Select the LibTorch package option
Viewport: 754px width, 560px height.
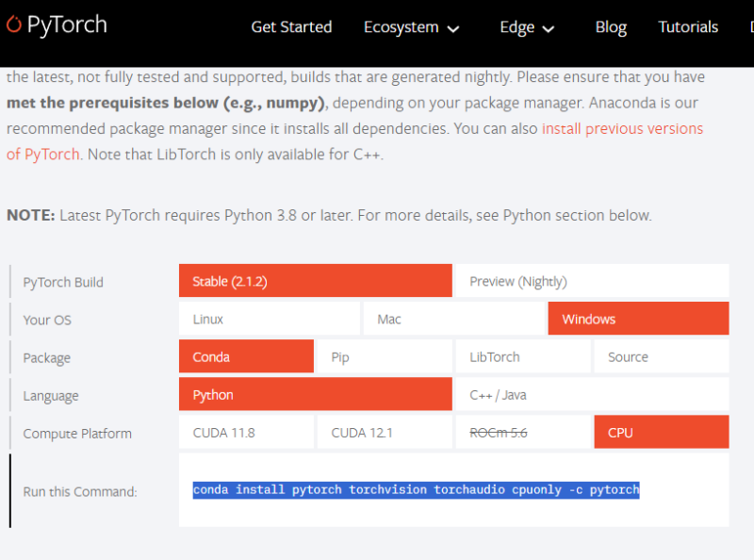click(x=521, y=356)
